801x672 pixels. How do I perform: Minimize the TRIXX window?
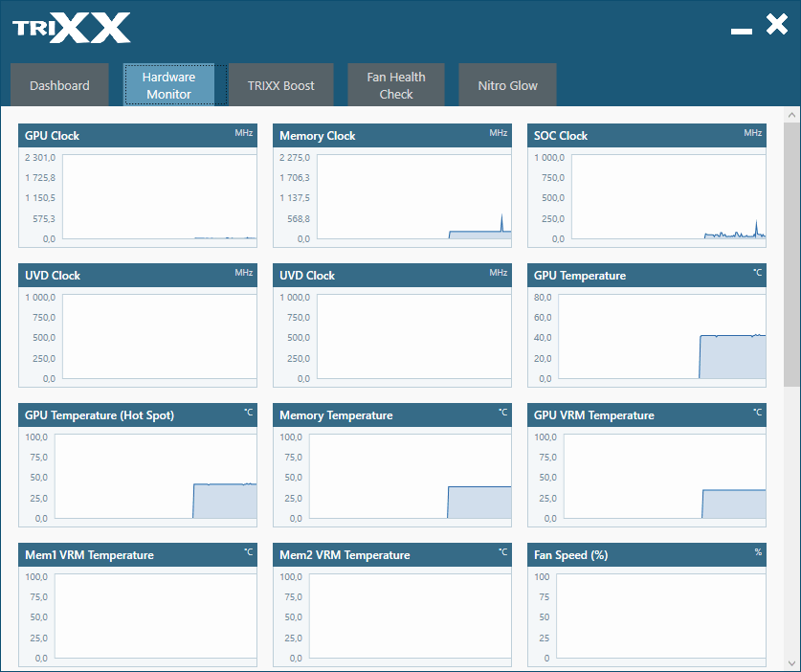tap(742, 32)
